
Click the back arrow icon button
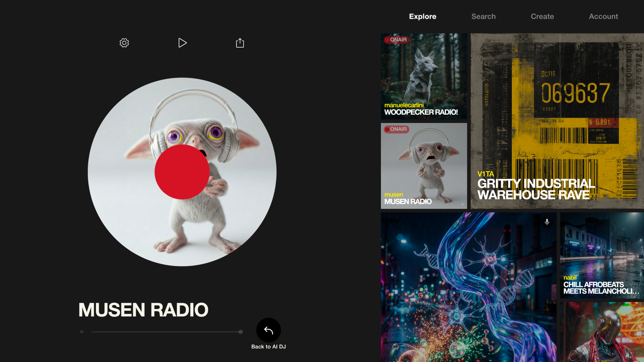268,330
